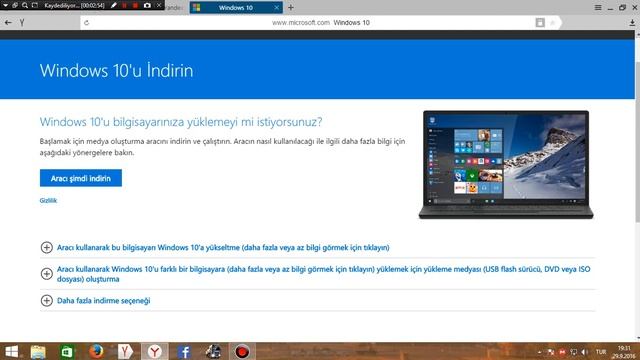
Task: Switch to the active Yandex Browser taskbar icon
Action: [155, 351]
